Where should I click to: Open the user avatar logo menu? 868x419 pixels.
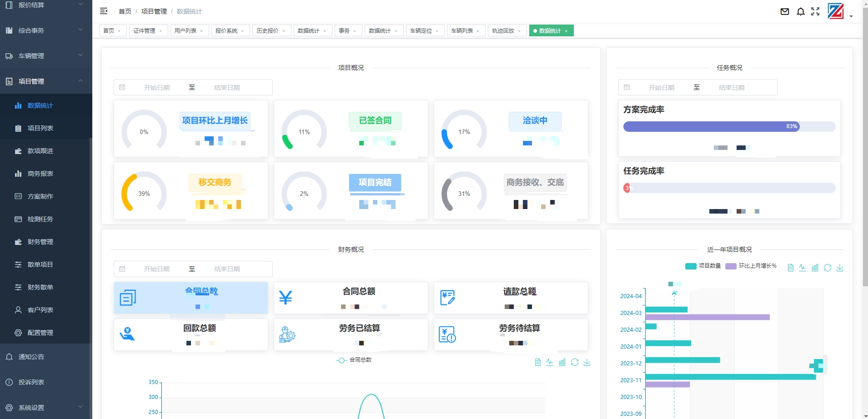click(836, 11)
